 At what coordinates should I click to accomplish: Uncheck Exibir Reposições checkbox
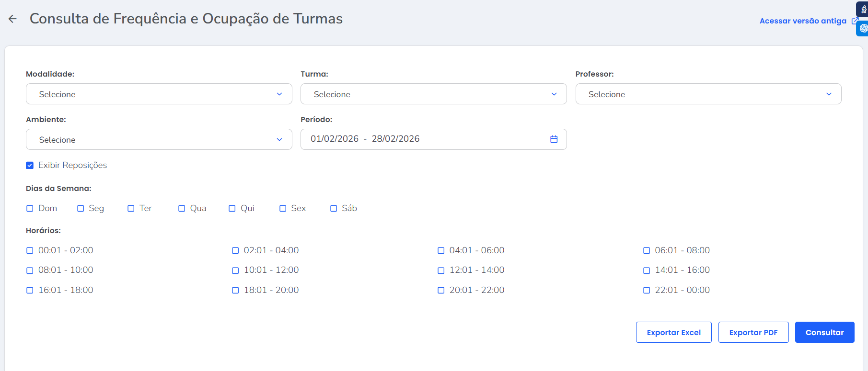coord(30,165)
